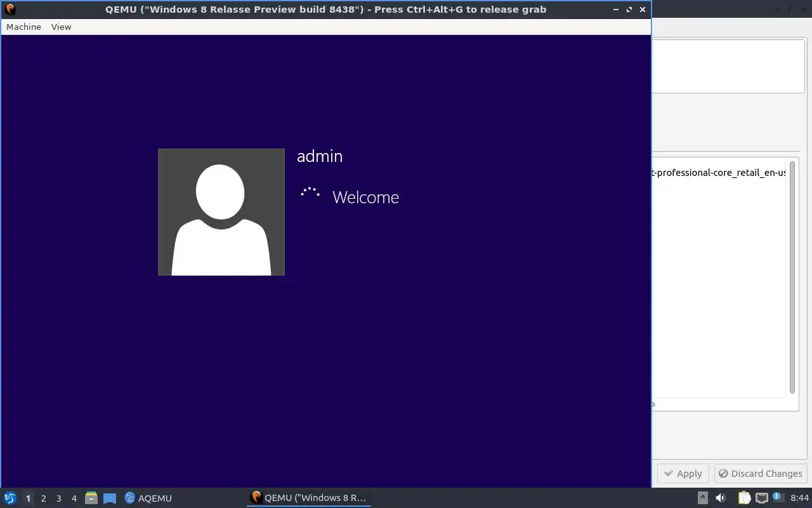
Task: Open the View menu in QEMU
Action: (61, 27)
